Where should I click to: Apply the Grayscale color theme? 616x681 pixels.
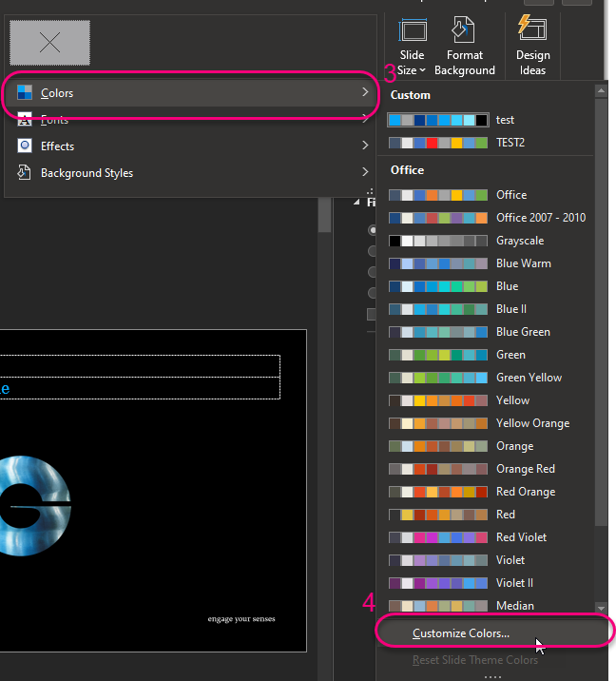(x=486, y=241)
